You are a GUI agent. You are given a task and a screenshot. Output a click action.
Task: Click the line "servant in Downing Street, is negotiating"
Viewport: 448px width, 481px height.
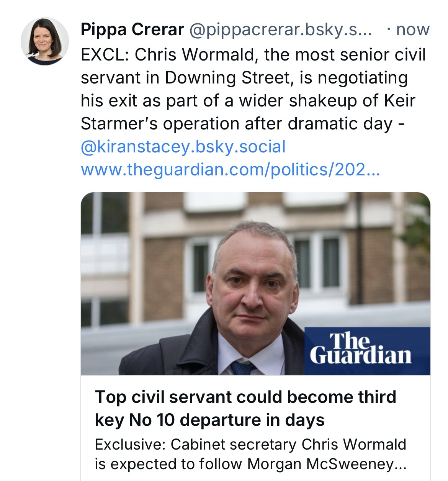tap(244, 78)
